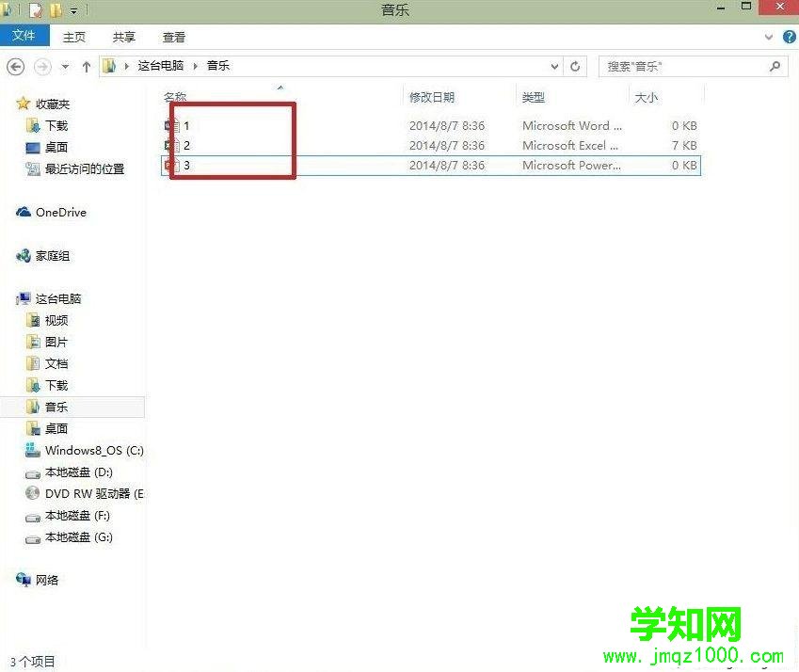799x672 pixels.
Task: Open 下载 under 这台电脑
Action: 56,385
